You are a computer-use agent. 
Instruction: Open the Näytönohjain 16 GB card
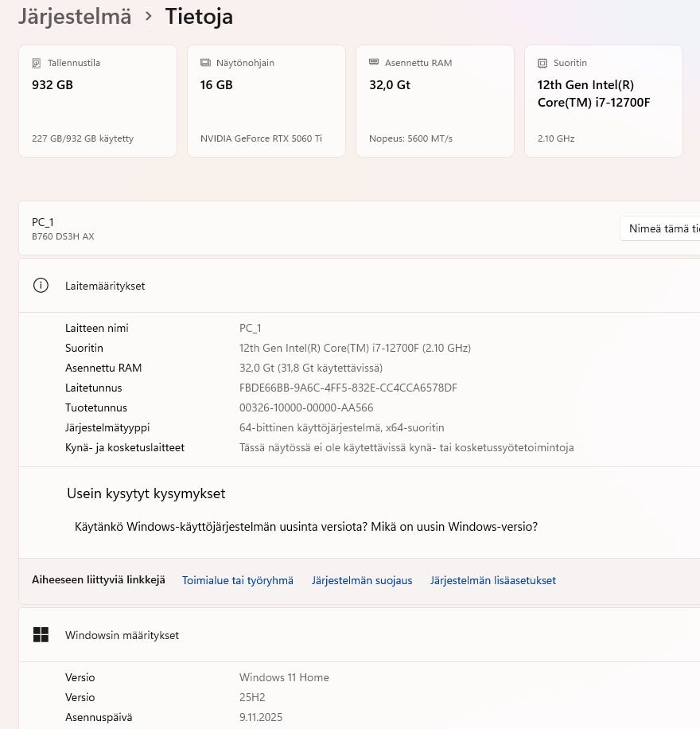[x=266, y=101]
